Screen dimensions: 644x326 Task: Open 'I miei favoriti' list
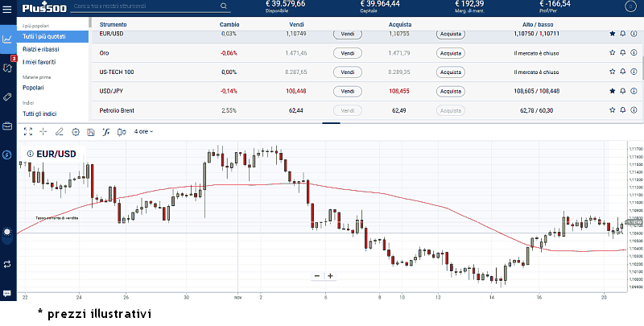pyautogui.click(x=41, y=61)
